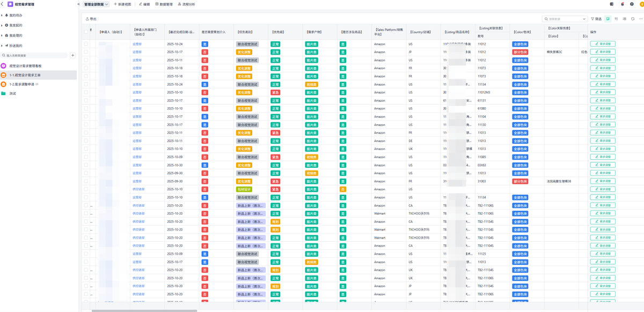644x312 pixels.
Task: Click the back arrow next to 视觉需求管理
Action: (3, 4)
